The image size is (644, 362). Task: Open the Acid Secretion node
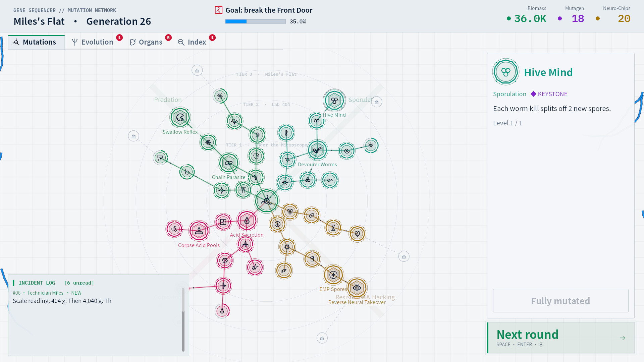click(247, 221)
